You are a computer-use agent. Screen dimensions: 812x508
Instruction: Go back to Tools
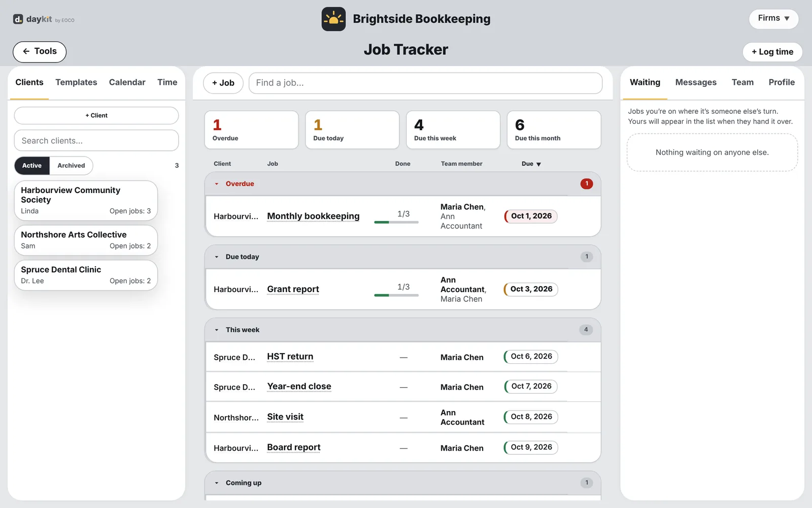tap(40, 51)
